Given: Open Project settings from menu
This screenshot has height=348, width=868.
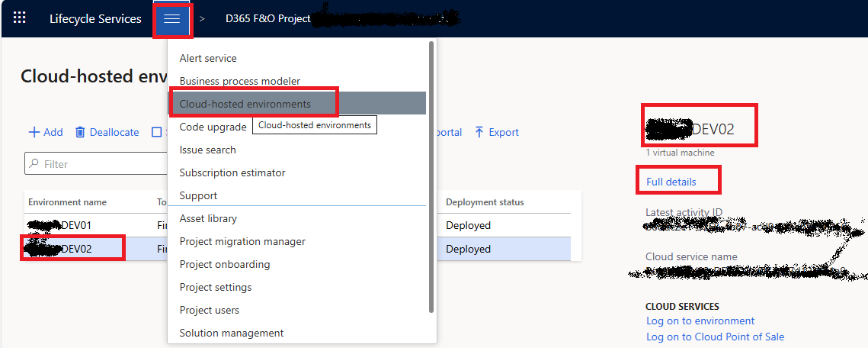Looking at the screenshot, I should click(x=216, y=288).
